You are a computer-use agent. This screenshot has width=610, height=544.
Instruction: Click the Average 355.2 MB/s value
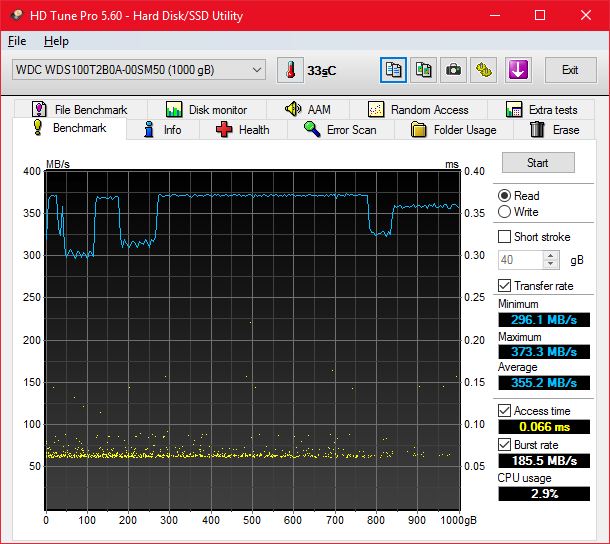(x=544, y=383)
